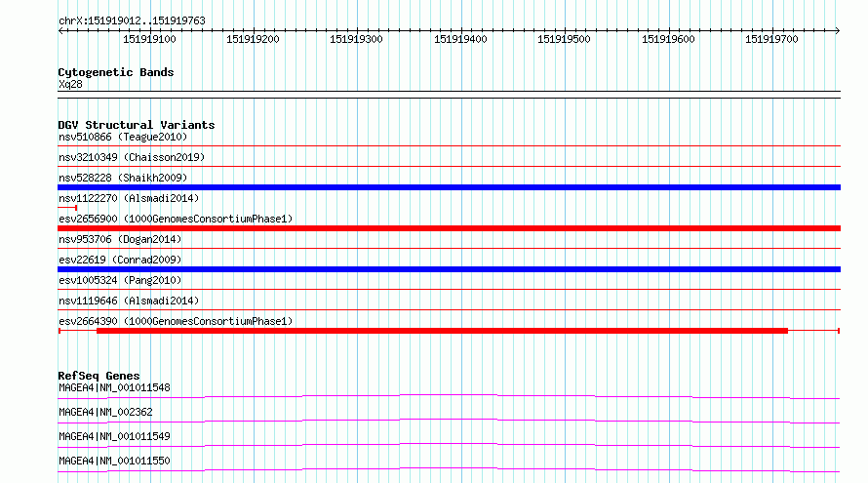This screenshot has height=483, width=868.
Task: Open variant nsv953706 (Dogan2014)
Action: click(120, 239)
